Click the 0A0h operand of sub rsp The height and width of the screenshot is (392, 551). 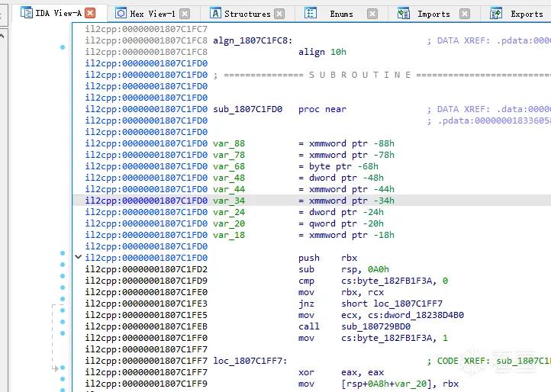[378, 269]
